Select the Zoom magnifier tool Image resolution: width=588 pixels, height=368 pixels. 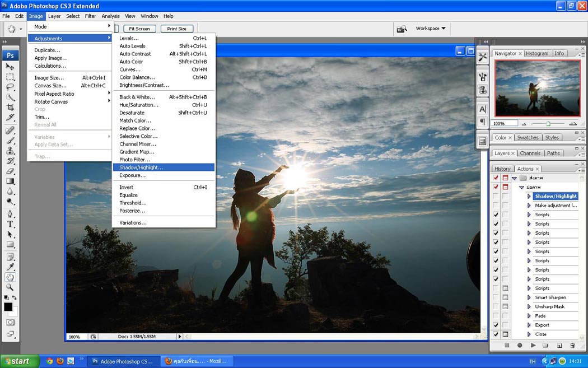pos(10,287)
